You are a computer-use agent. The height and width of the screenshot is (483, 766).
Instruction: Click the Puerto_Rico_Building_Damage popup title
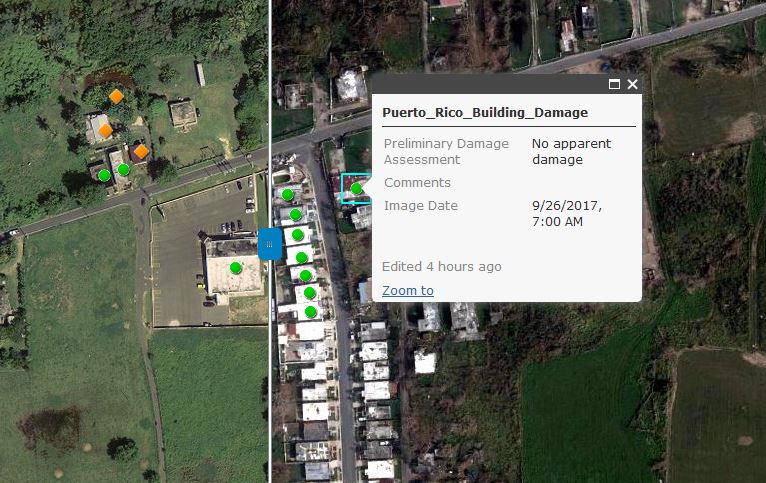click(485, 113)
